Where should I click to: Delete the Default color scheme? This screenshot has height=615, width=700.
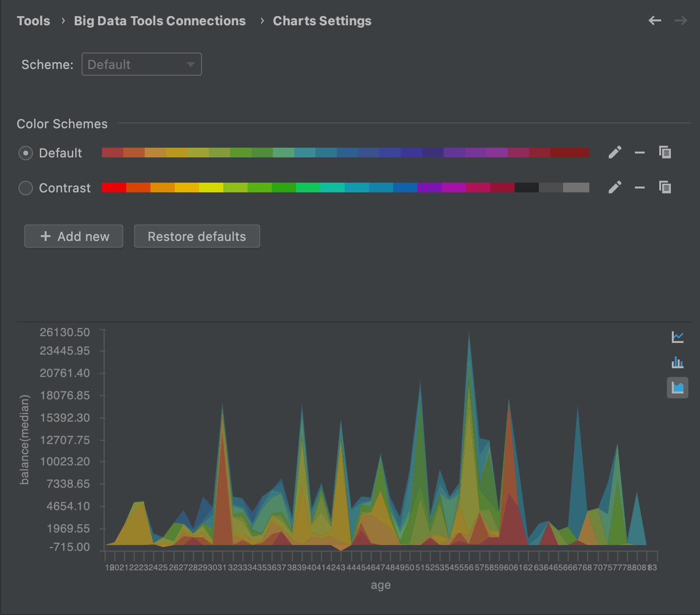[640, 152]
